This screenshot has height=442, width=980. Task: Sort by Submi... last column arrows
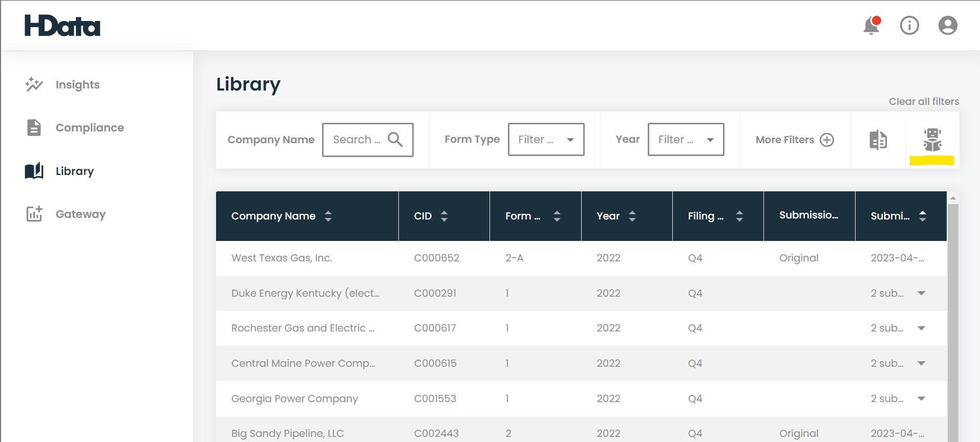(923, 216)
